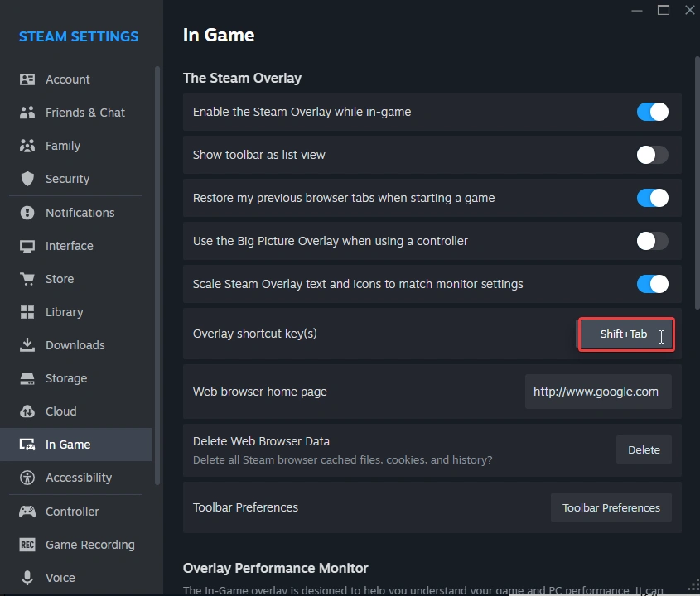Click the 'Overlay shortcut key(s)' label
Image resolution: width=700 pixels, height=596 pixels.
(x=255, y=334)
